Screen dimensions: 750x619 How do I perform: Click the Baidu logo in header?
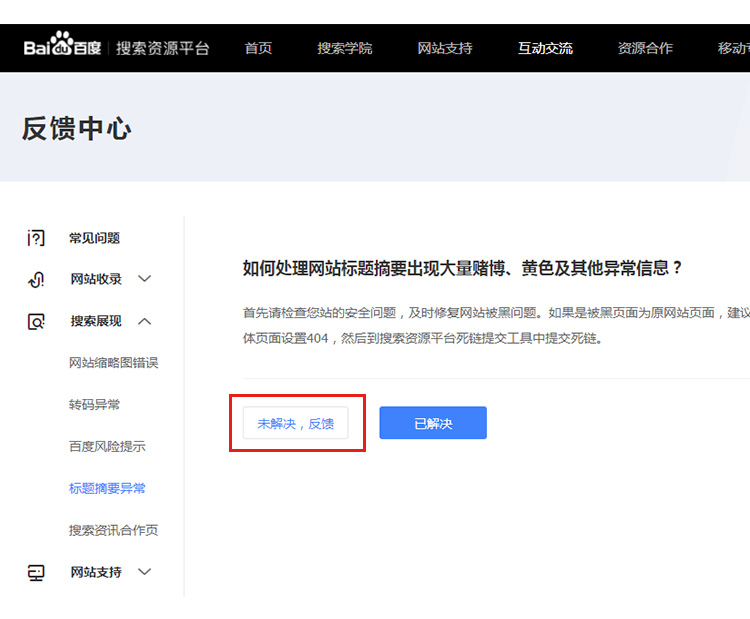(x=62, y=48)
